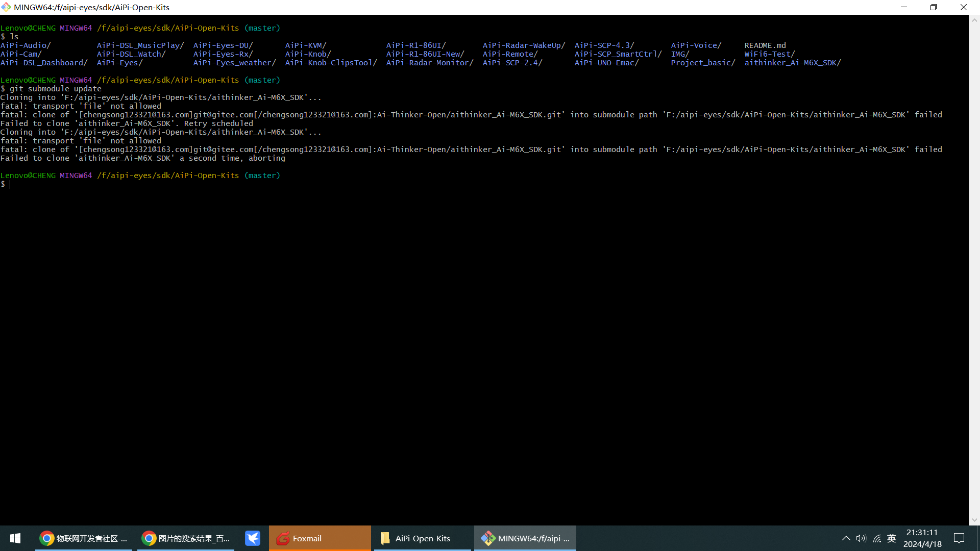Screen dimensions: 980x551
Task: Open the volume control in system tray
Action: pos(861,538)
